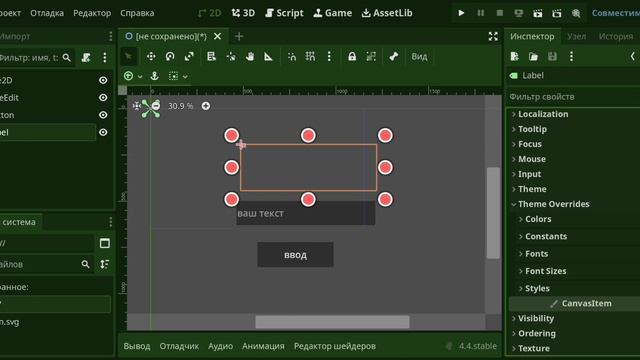Viewport: 640px width, 360px height.
Task: Open the container sizing dropdown arrow
Action: (x=185, y=76)
